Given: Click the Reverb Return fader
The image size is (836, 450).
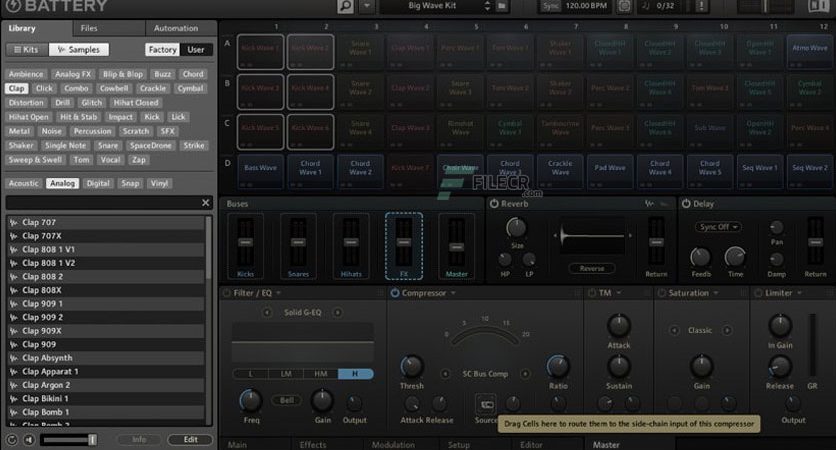Looking at the screenshot, I should 656,243.
